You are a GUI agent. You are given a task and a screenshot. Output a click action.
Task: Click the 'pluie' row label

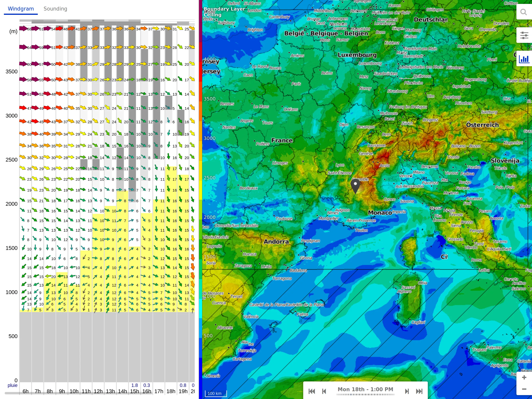(x=12, y=385)
